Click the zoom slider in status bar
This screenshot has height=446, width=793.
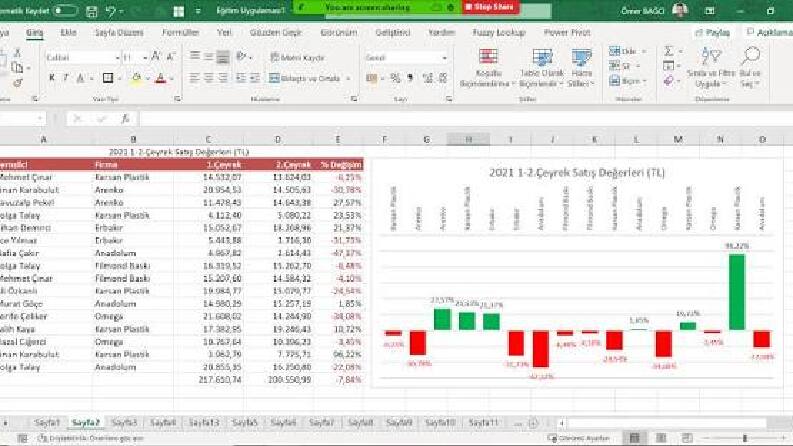(x=744, y=438)
